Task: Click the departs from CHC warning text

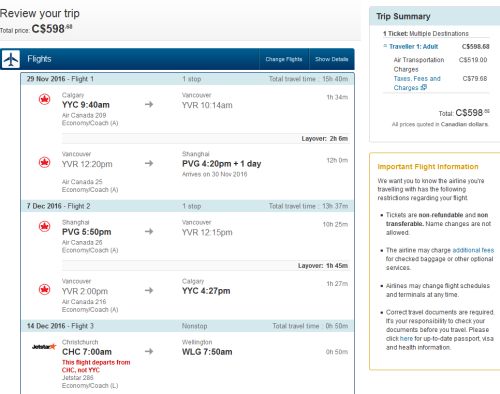Action: 96,366
